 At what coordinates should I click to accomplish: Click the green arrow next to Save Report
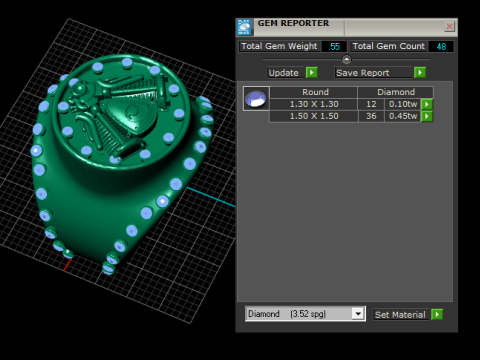click(420, 72)
